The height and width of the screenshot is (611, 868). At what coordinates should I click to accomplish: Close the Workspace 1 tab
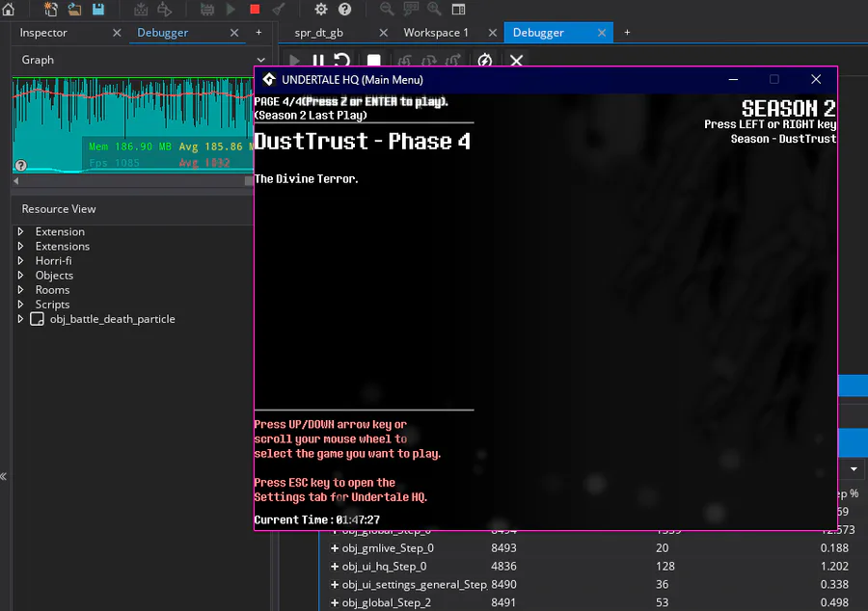[493, 33]
